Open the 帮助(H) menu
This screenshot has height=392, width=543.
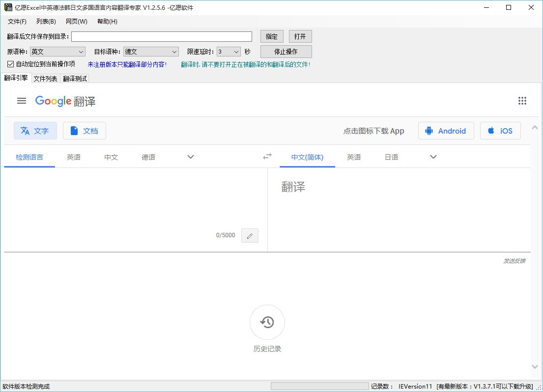[x=107, y=22]
